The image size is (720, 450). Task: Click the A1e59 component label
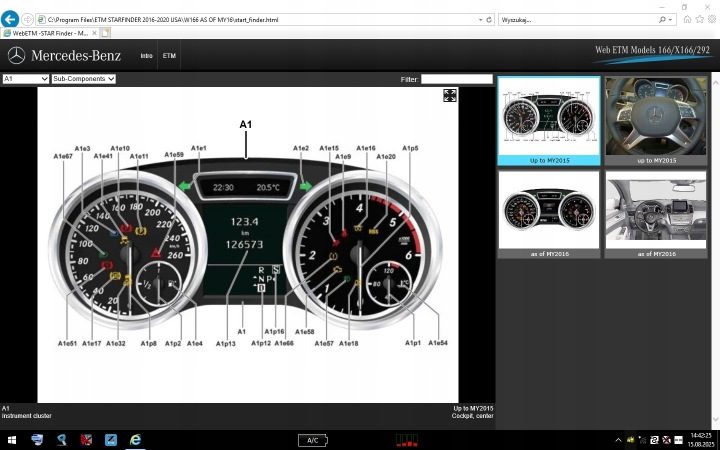click(x=174, y=155)
